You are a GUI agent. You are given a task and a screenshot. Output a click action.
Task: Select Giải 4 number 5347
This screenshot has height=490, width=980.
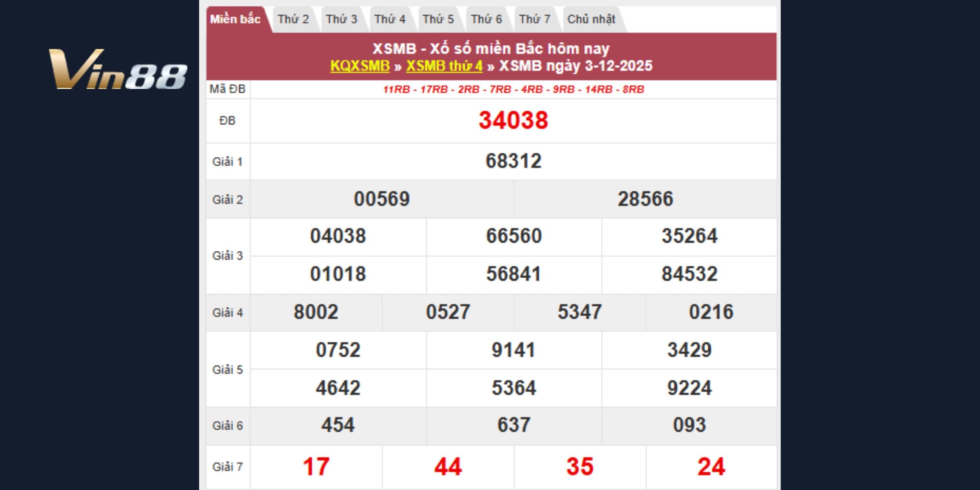(x=579, y=312)
